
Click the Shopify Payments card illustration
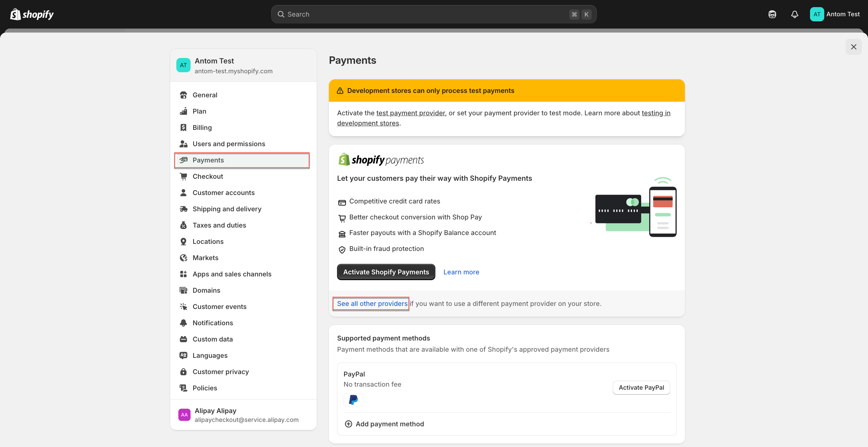pos(636,207)
